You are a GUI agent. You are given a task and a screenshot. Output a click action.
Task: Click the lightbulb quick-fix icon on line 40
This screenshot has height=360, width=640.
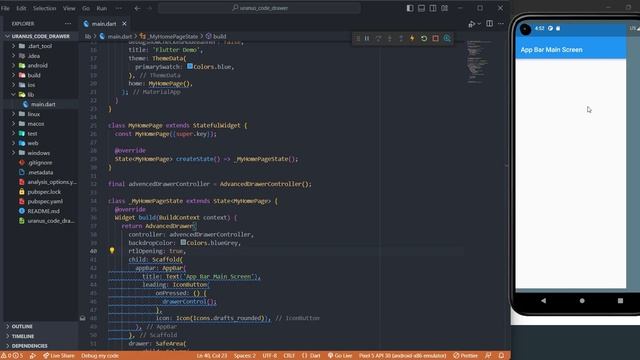112,251
